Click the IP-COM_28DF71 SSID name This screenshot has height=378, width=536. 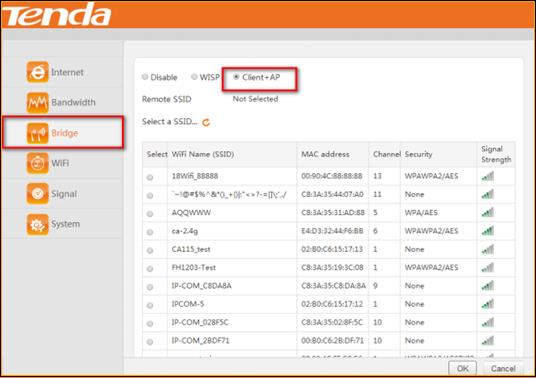click(200, 341)
